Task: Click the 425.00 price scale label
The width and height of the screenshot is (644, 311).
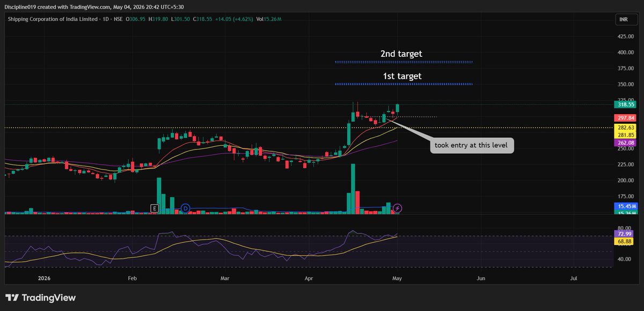Action: tap(625, 36)
